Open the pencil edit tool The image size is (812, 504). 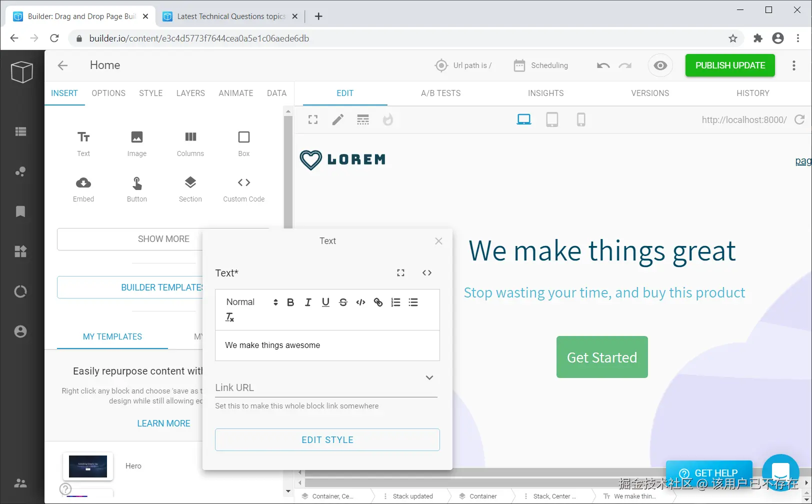coord(338,119)
